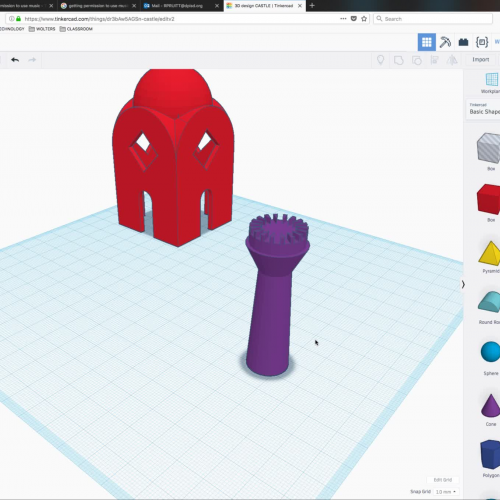Pick the yellow Pyramid shape
Image resolution: width=500 pixels, height=500 pixels.
point(490,253)
